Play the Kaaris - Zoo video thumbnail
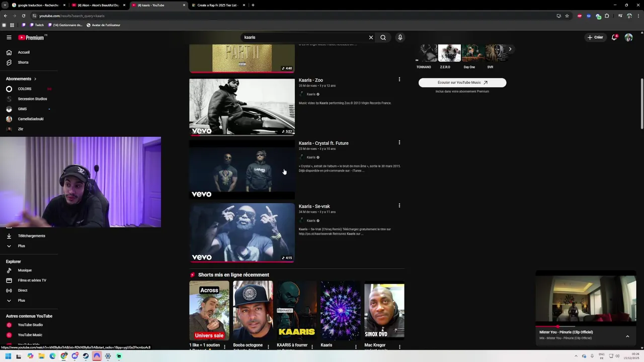The image size is (644, 362). pyautogui.click(x=242, y=107)
